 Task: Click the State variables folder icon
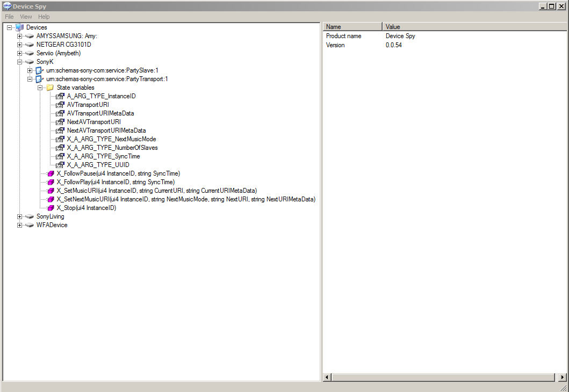[50, 88]
